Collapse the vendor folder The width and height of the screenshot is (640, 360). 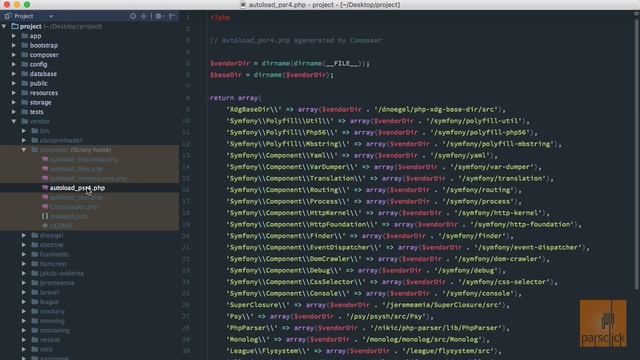pyautogui.click(x=14, y=121)
